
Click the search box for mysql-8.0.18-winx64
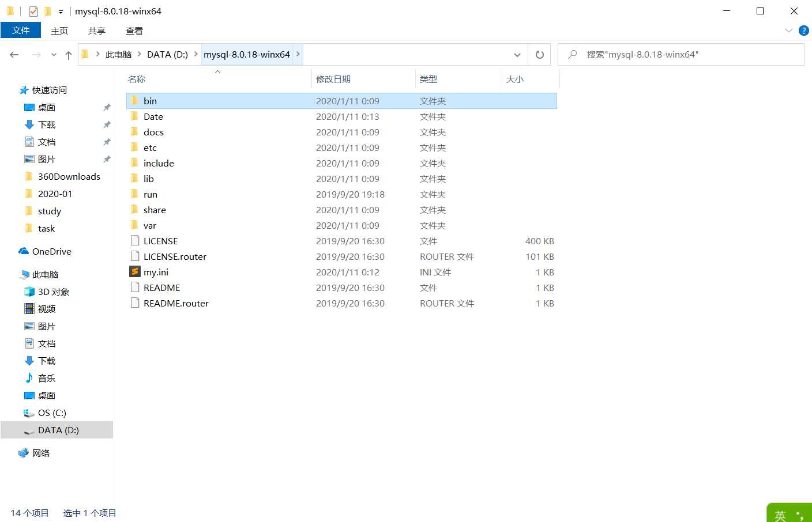[681, 55]
